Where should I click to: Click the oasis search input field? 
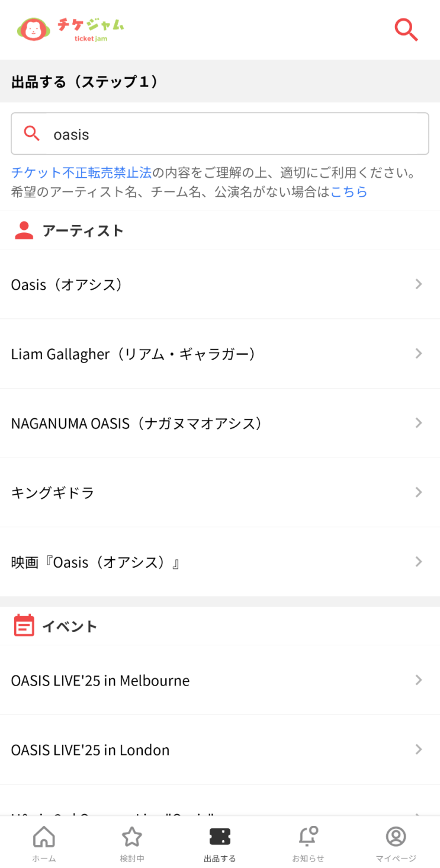[220, 134]
